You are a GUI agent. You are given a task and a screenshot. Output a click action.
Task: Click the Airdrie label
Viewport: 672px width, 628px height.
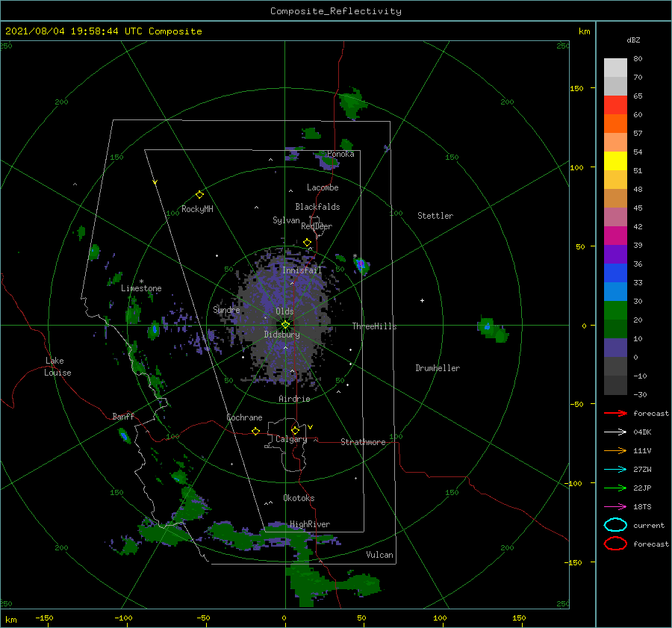pos(294,399)
